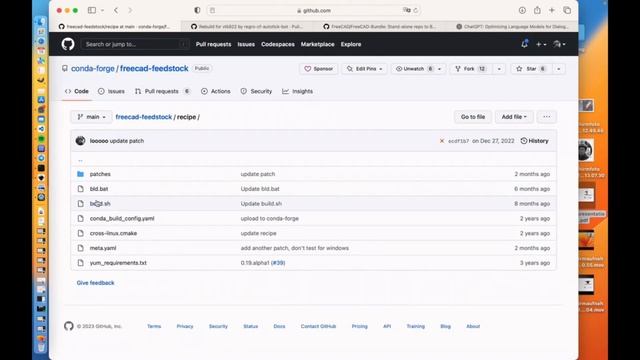Viewport: 640px width, 360px height.
Task: Open the Safari sidebar dropdown chevron
Action: click(102, 10)
